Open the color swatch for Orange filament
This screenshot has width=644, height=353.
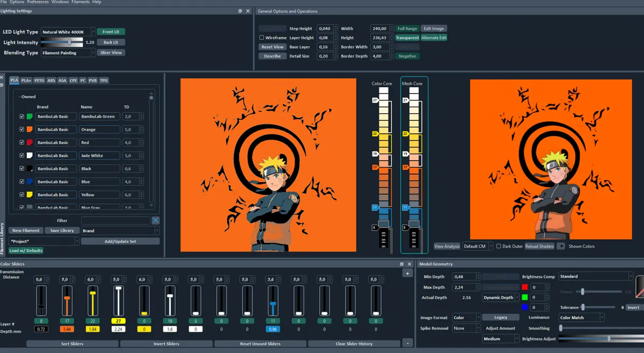tap(30, 129)
